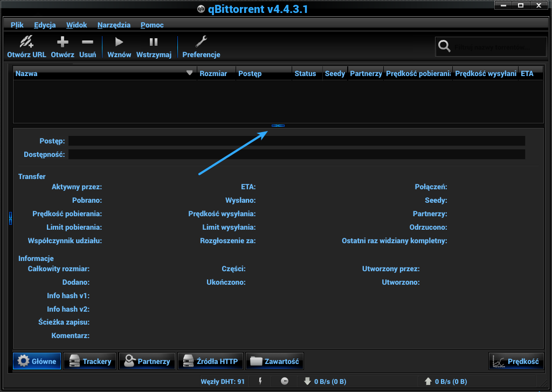Viewport: 552px width, 392px height.
Task: Switch to the Partnerzy tab
Action: (147, 361)
